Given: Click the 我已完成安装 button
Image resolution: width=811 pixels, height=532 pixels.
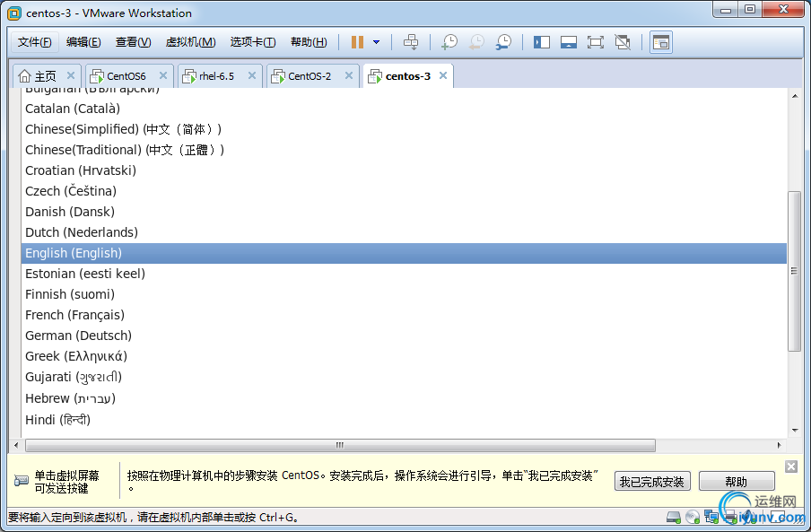Looking at the screenshot, I should (652, 482).
